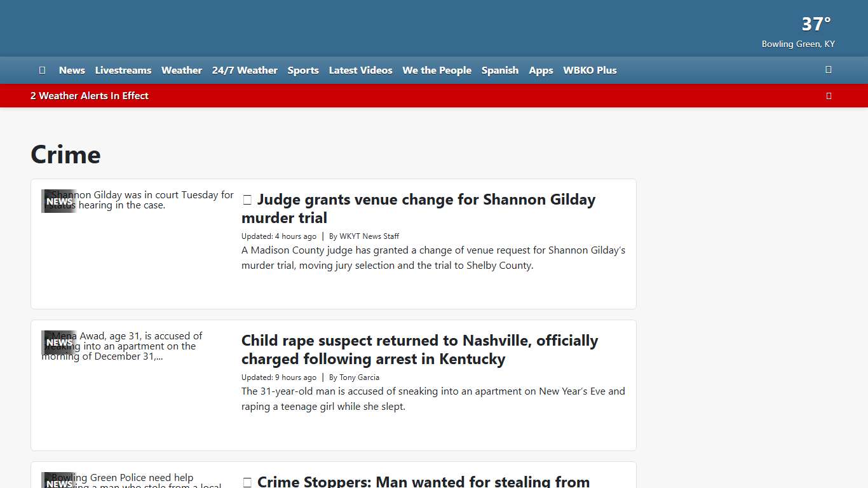Open the We the People page
This screenshot has width=868, height=488.
point(437,71)
